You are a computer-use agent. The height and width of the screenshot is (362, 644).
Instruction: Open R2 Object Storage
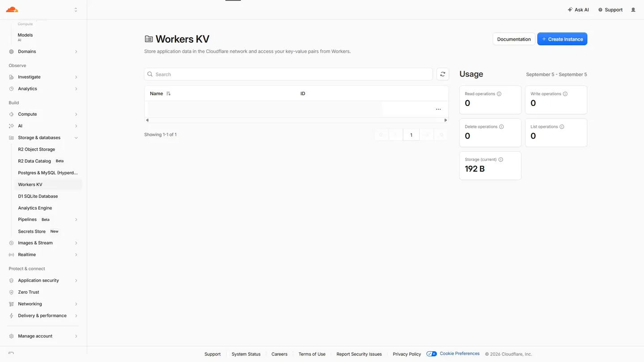[x=37, y=149]
